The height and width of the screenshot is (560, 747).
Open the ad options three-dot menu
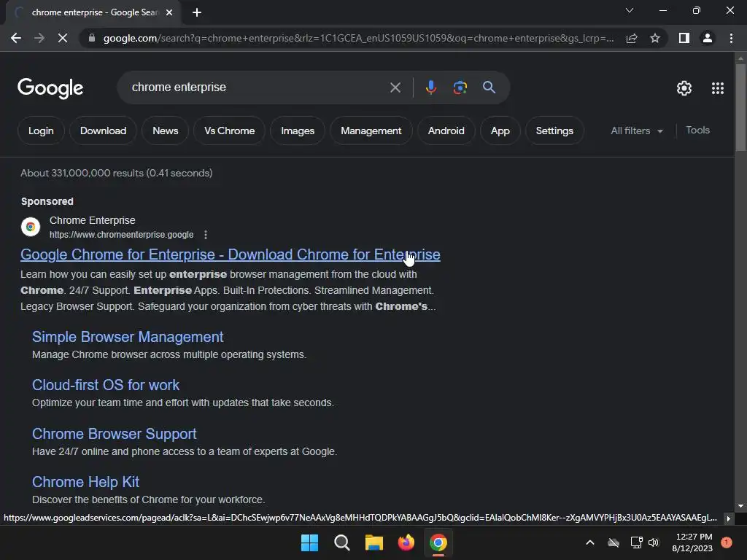click(205, 235)
